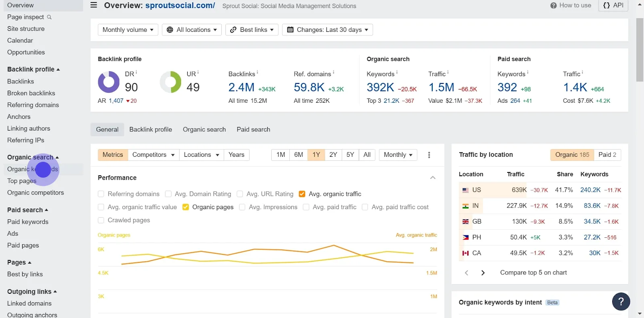Open the Monthly volume dropdown

point(128,30)
